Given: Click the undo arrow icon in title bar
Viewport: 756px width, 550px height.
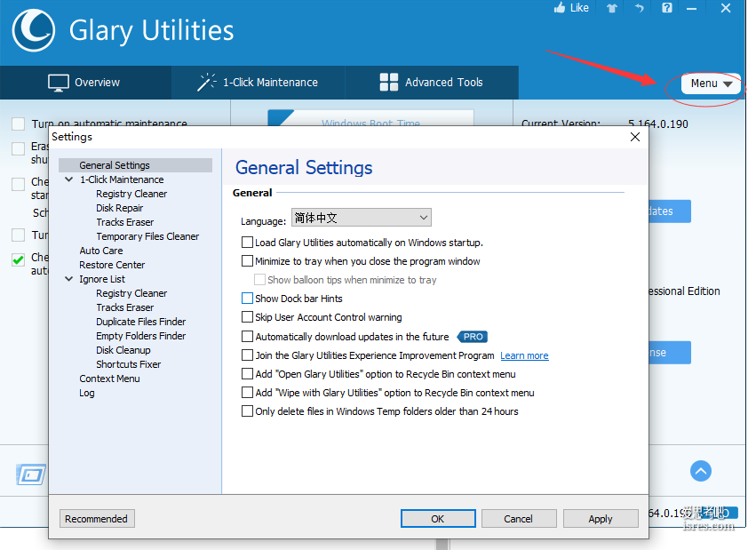Looking at the screenshot, I should [x=640, y=8].
